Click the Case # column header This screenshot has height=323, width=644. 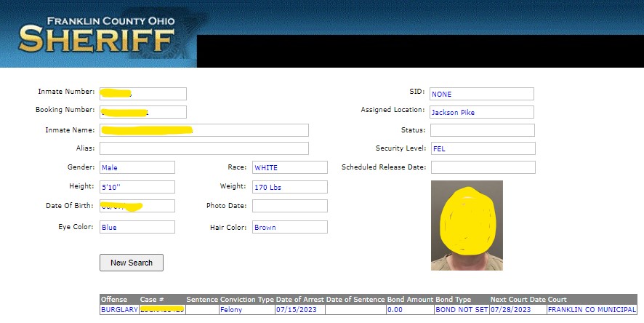152,299
